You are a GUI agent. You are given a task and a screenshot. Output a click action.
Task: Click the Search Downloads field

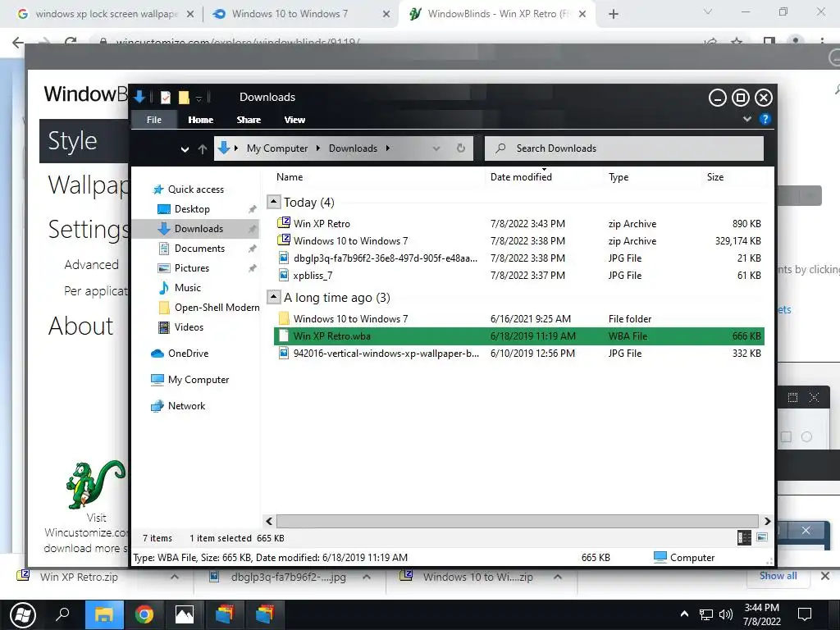click(623, 148)
